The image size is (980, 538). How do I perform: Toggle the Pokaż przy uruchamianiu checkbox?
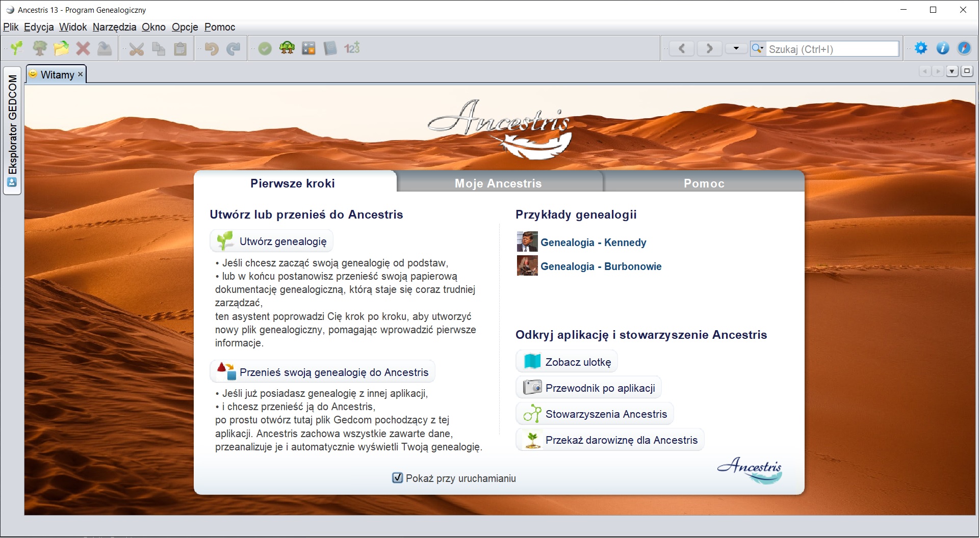point(397,478)
